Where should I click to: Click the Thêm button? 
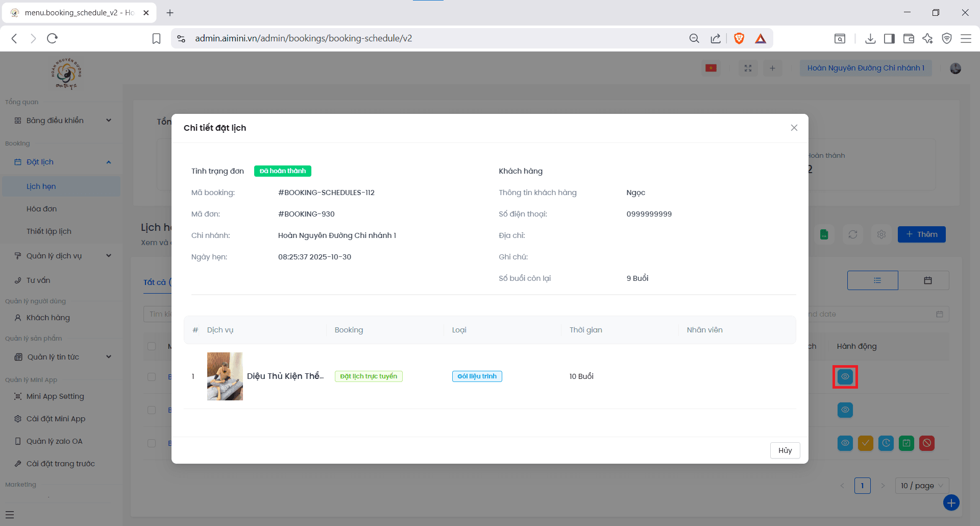click(x=921, y=234)
